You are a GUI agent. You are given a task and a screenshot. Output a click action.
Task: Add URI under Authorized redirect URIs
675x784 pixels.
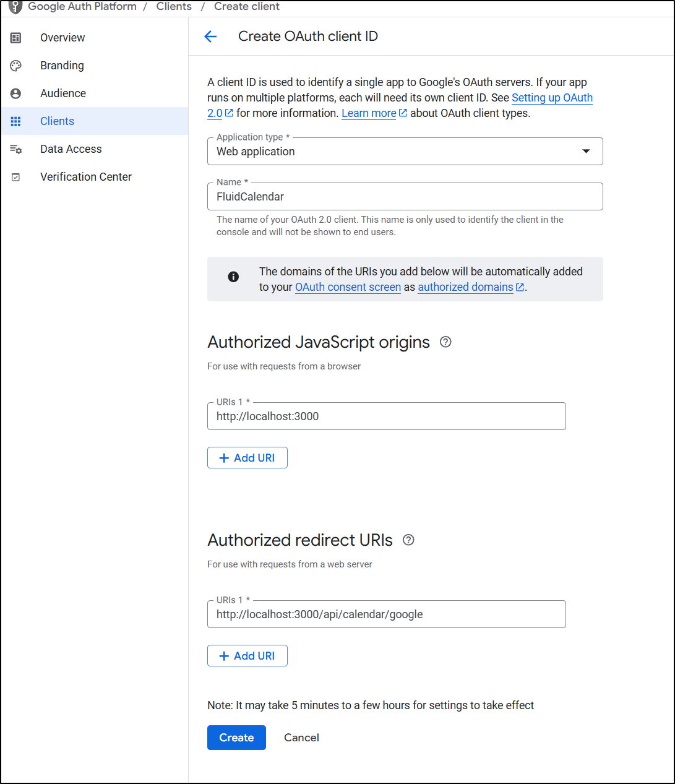tap(247, 656)
